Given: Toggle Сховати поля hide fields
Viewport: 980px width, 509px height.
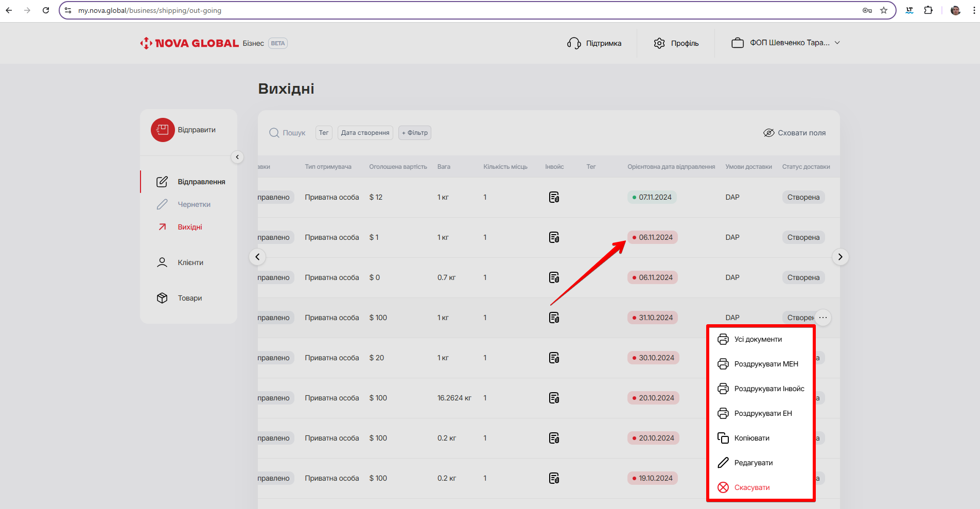Looking at the screenshot, I should pyautogui.click(x=794, y=133).
